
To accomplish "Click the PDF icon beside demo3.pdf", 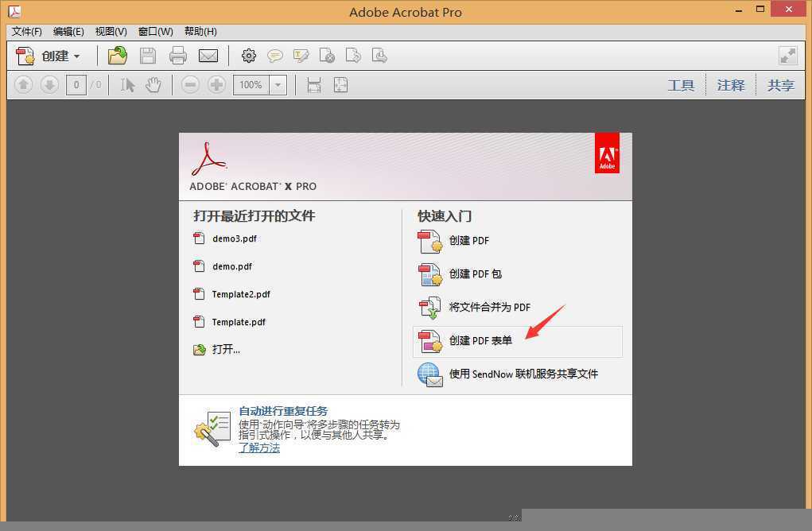I will [199, 238].
